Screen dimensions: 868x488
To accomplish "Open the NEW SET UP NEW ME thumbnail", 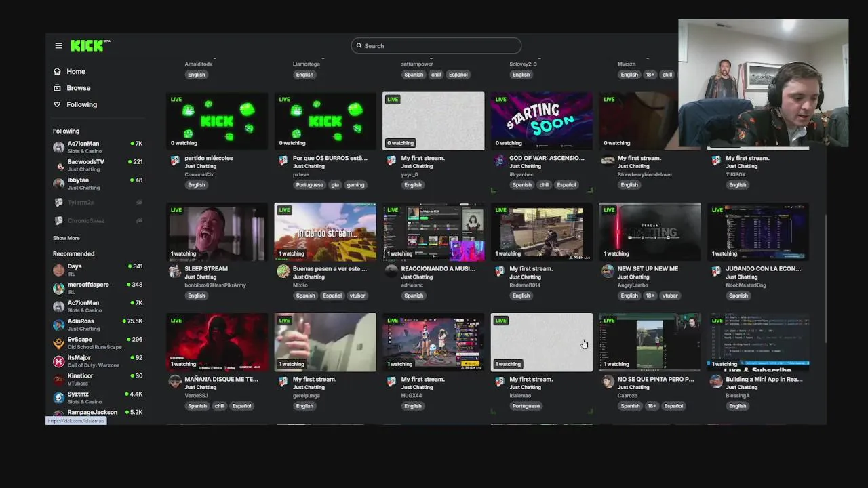I will pyautogui.click(x=650, y=232).
